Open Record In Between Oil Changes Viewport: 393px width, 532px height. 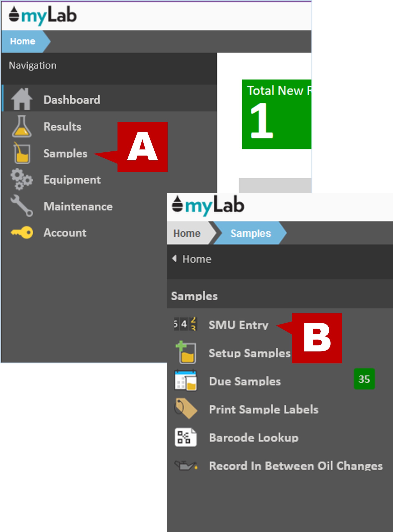point(296,465)
